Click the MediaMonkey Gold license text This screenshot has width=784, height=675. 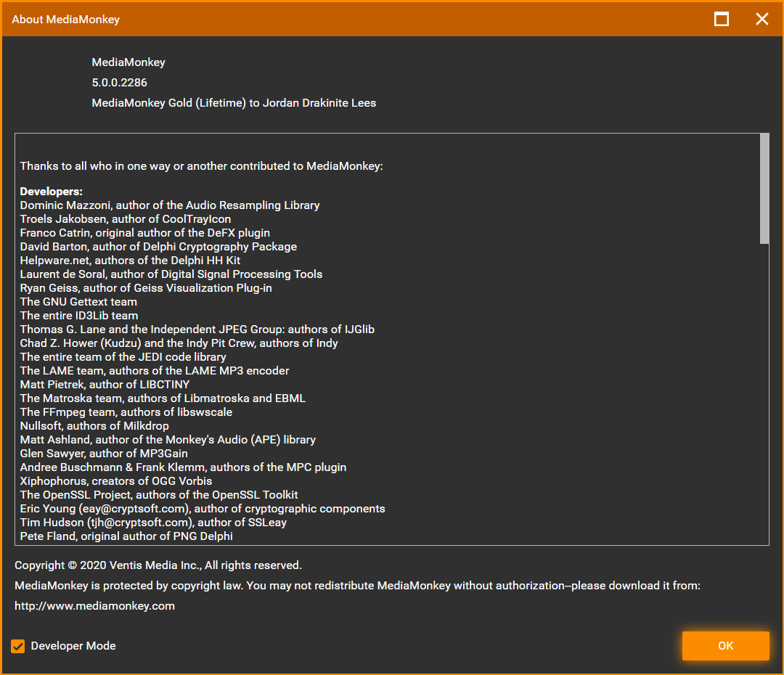point(234,103)
